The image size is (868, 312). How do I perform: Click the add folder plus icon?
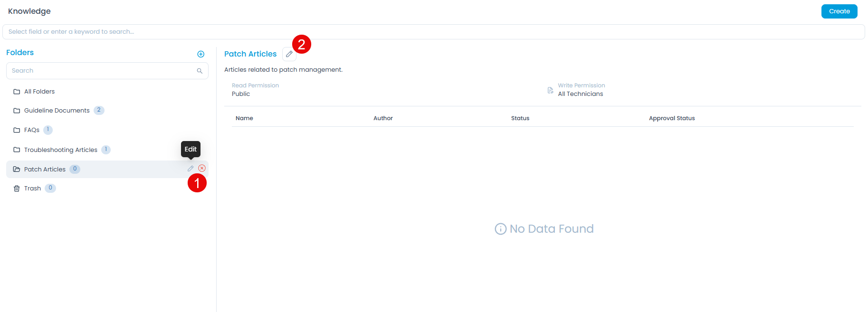tap(200, 54)
